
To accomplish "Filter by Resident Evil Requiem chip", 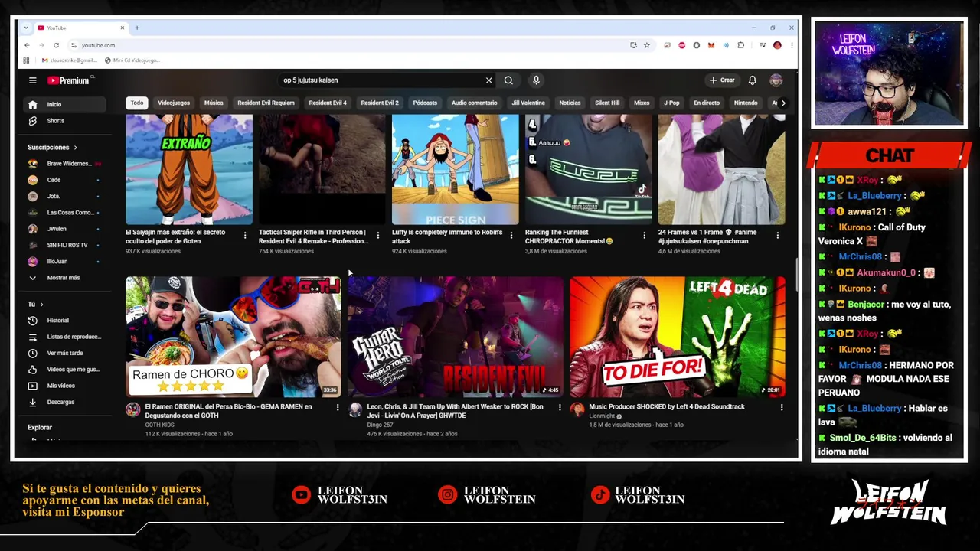I will click(x=266, y=103).
